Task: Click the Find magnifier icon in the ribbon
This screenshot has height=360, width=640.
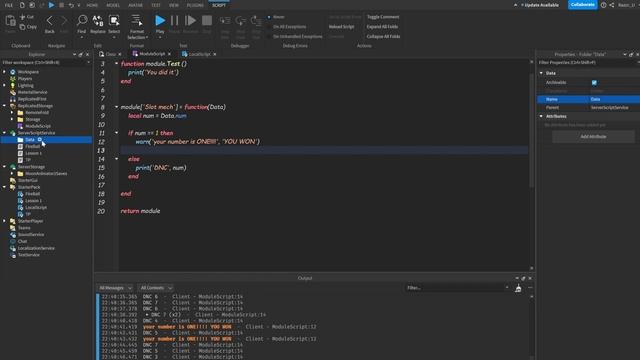Action: [82, 20]
